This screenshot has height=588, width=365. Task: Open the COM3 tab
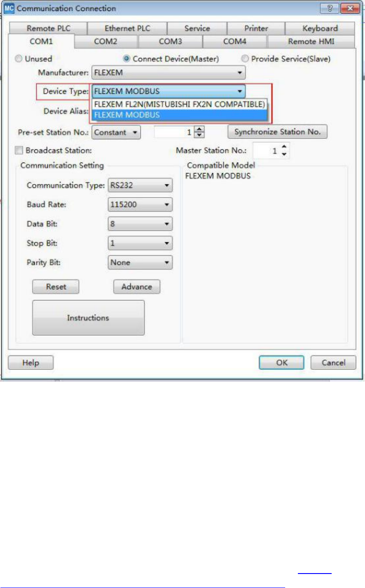tap(170, 42)
